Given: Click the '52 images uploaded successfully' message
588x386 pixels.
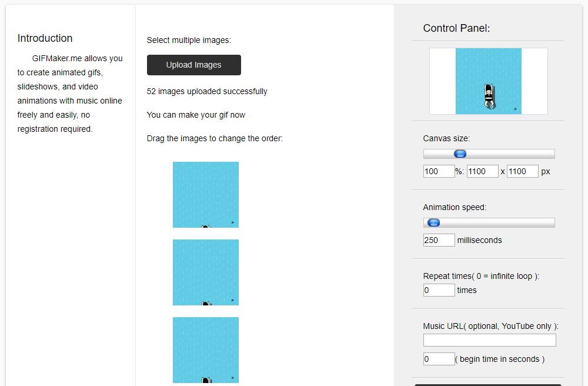Looking at the screenshot, I should [207, 92].
